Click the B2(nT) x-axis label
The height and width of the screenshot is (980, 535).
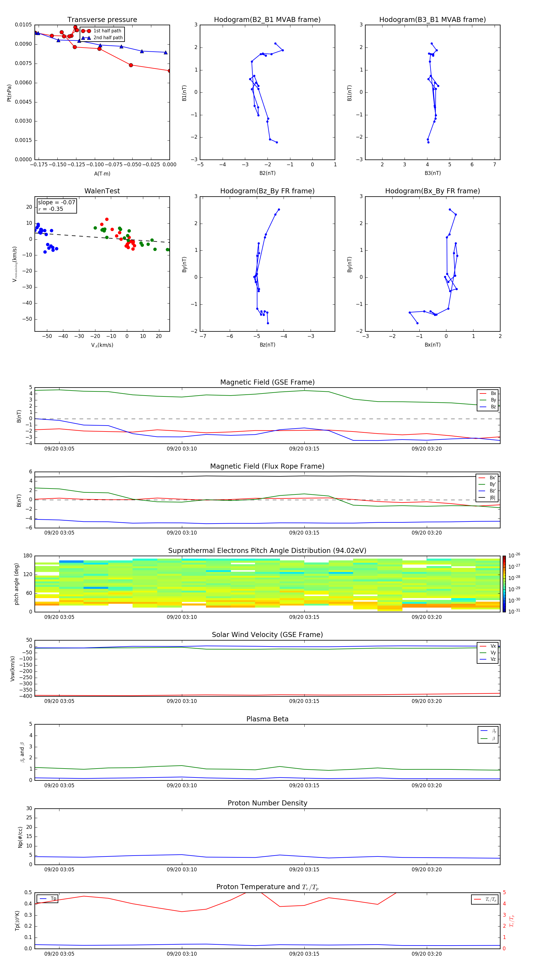pos(267,173)
